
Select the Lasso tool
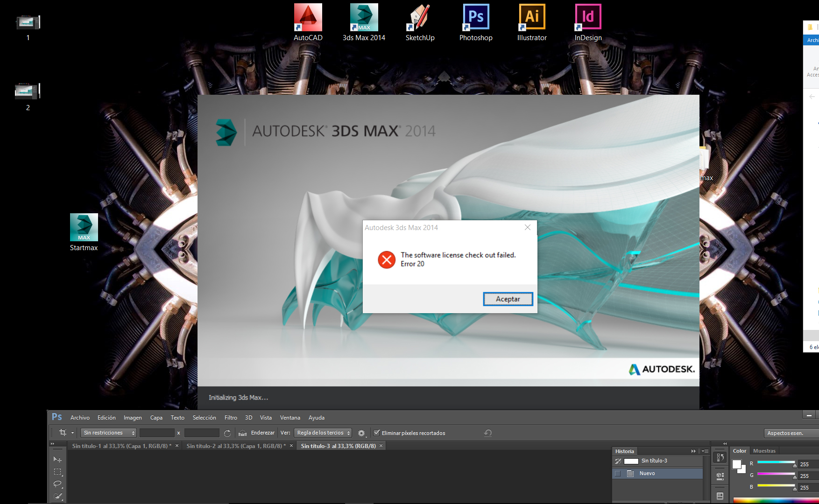pos(57,484)
